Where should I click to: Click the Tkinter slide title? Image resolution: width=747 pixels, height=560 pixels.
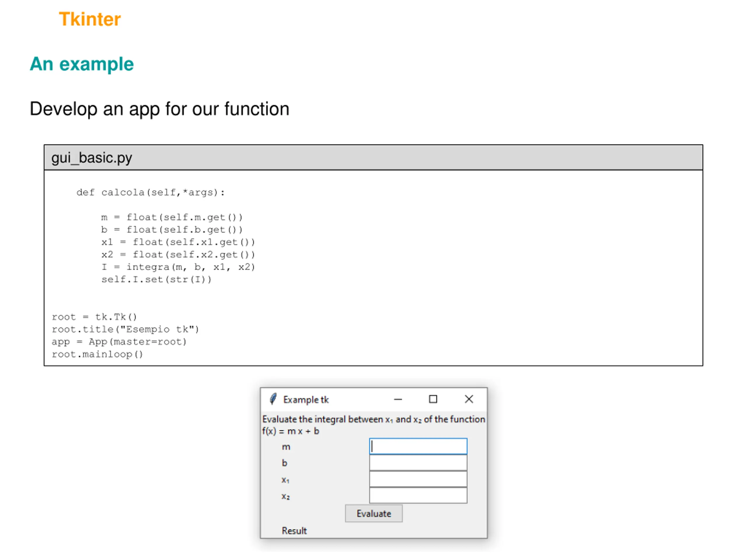point(90,19)
